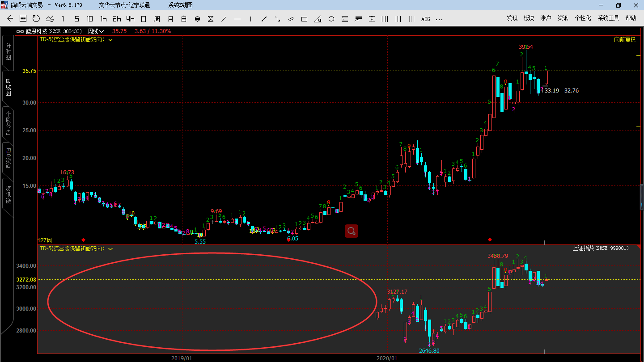Select the line segment tool with endpoints

coord(264,19)
